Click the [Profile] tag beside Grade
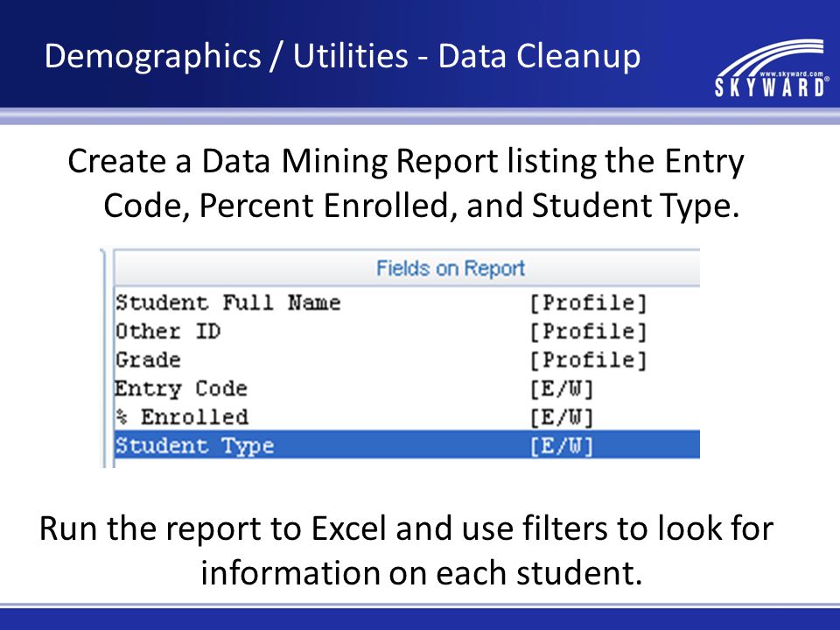 click(x=588, y=360)
